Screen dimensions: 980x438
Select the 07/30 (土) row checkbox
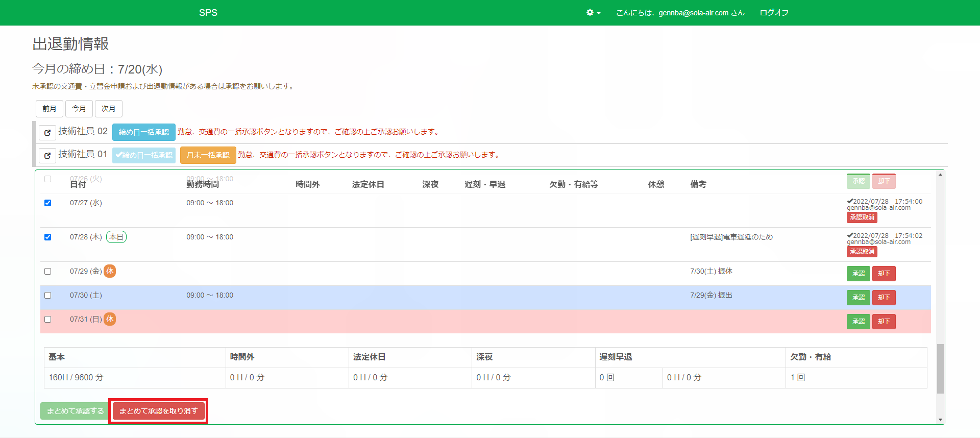[x=48, y=295]
